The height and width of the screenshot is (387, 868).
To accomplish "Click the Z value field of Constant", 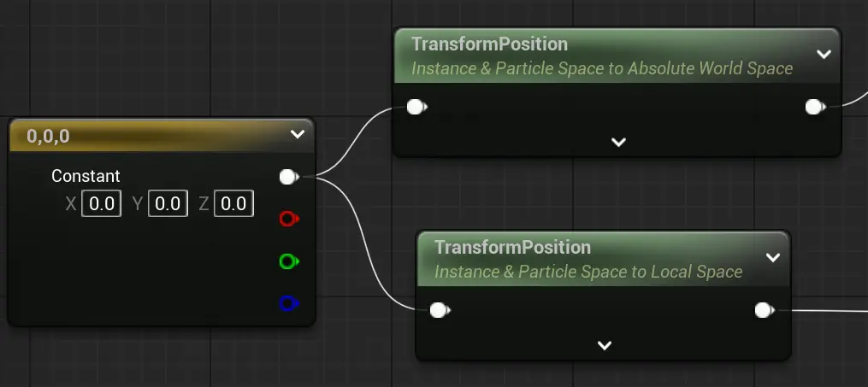I will point(233,203).
